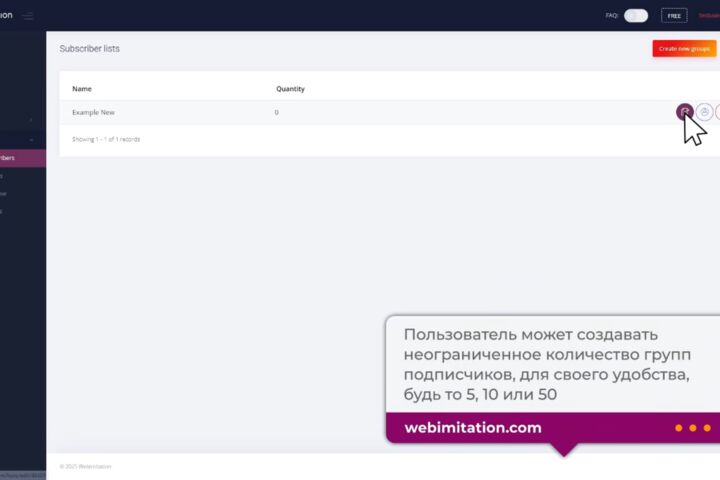Image resolution: width=720 pixels, height=480 pixels.
Task: Open the red username link in top-right
Action: coord(709,16)
